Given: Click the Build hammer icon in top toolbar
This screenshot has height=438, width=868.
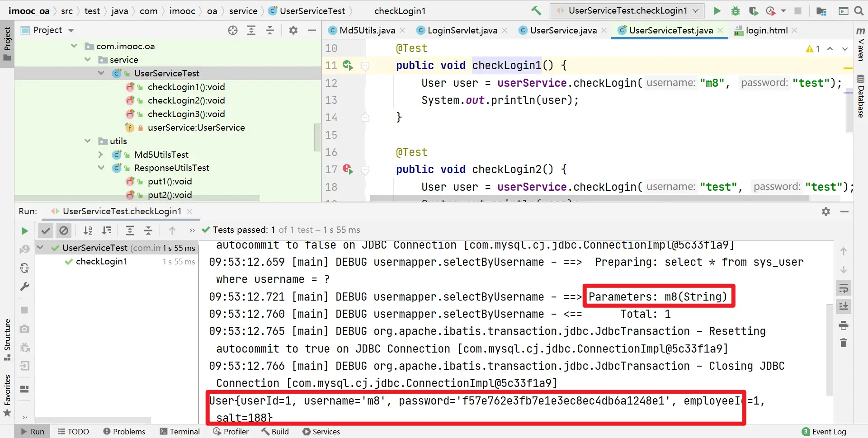Looking at the screenshot, I should 536,11.
